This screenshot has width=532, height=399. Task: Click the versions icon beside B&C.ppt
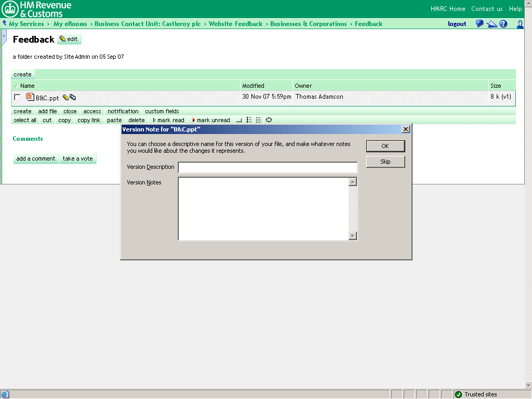click(x=73, y=97)
